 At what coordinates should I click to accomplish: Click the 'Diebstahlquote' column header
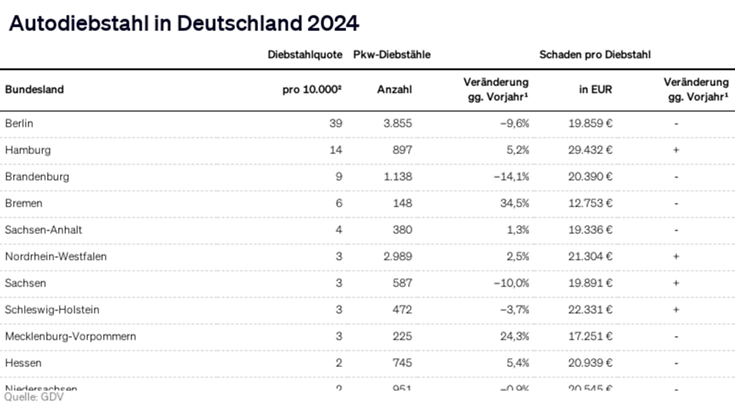pyautogui.click(x=305, y=54)
